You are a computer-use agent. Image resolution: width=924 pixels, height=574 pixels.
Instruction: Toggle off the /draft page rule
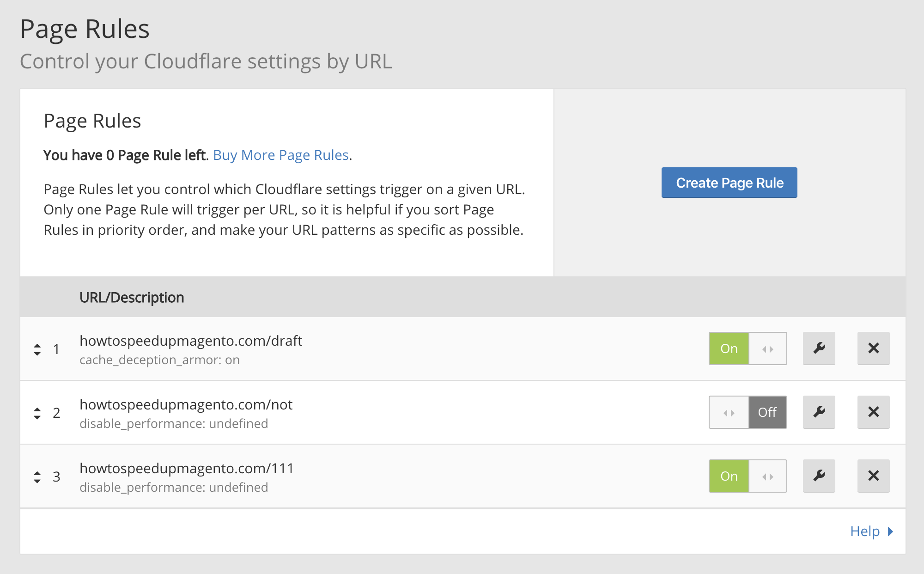click(748, 348)
